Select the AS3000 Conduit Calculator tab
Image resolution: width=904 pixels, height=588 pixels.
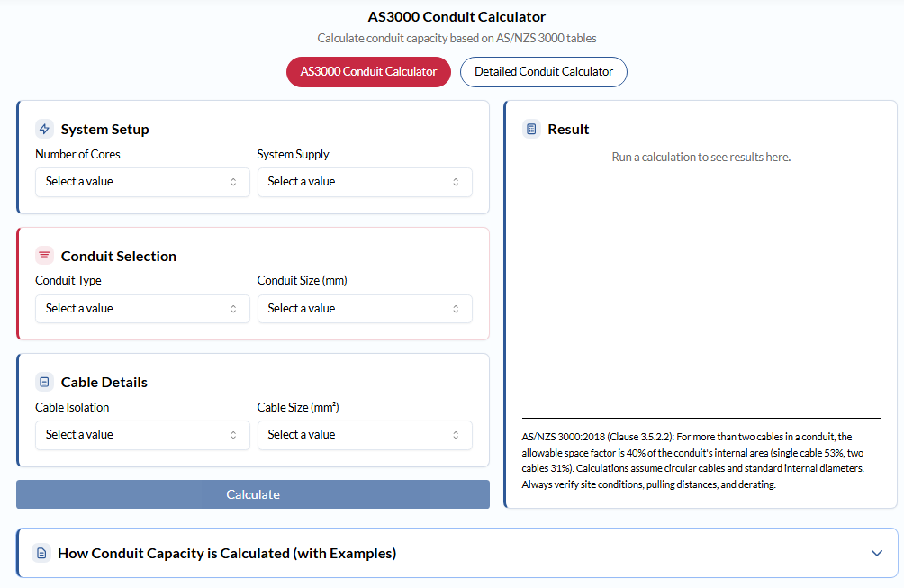click(368, 71)
